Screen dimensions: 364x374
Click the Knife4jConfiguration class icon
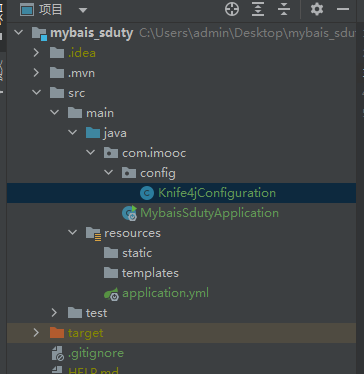(x=147, y=193)
